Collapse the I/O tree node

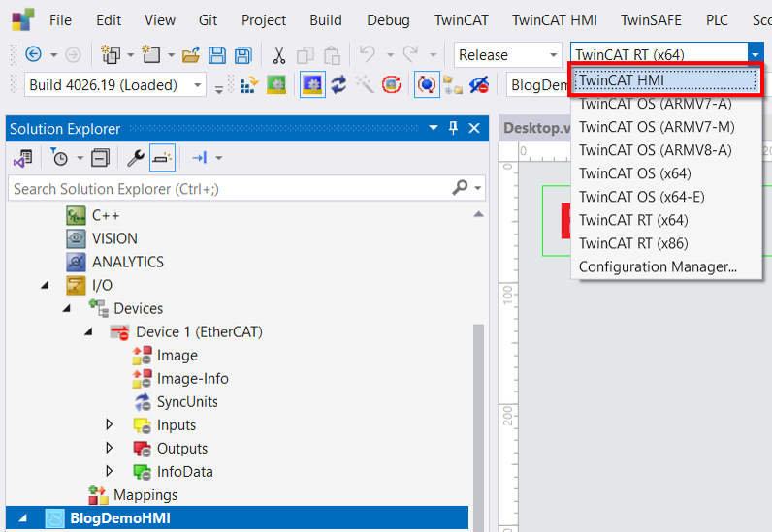coord(45,285)
